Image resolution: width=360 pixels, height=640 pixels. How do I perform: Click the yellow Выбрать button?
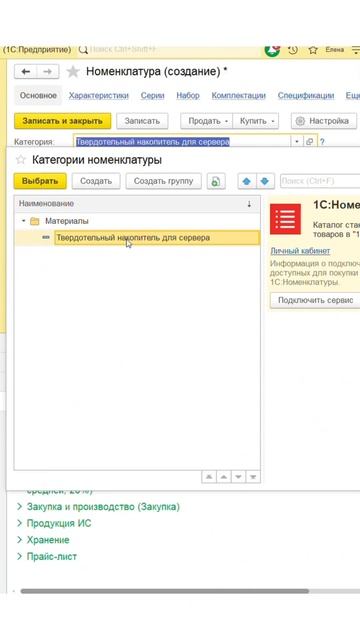pyautogui.click(x=40, y=181)
